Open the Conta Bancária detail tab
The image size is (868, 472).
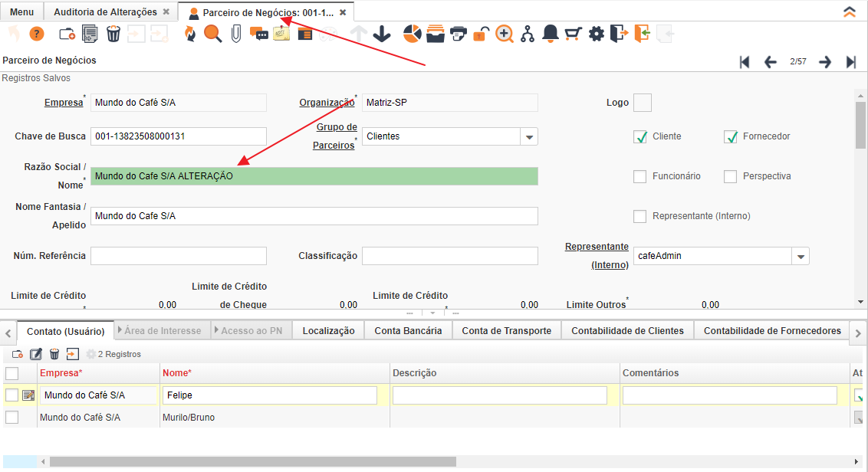pos(408,331)
